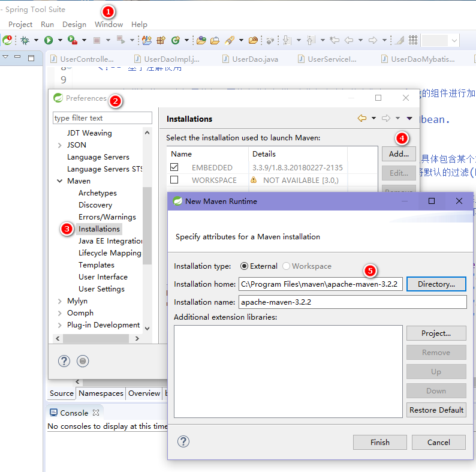Image resolution: width=476 pixels, height=472 pixels.
Task: Expand the Mylyn tree node
Action: tap(60, 301)
